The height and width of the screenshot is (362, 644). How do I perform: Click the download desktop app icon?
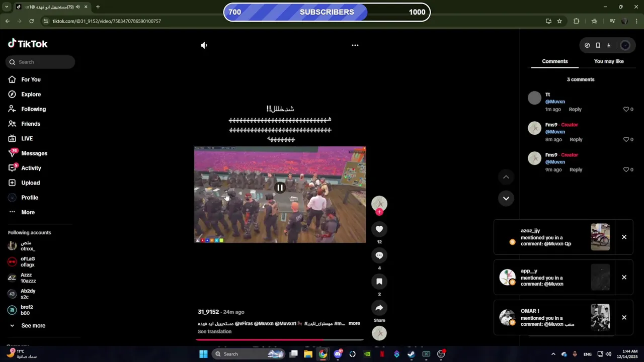coord(608,45)
